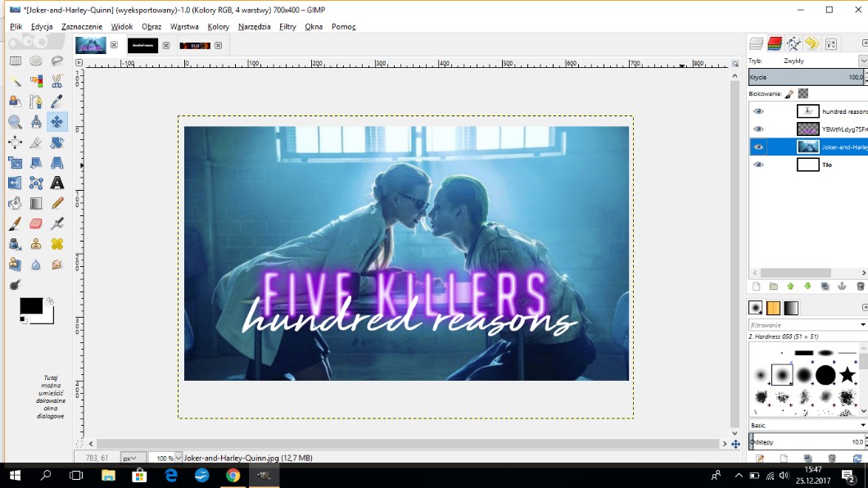Open Google Chrome from the taskbar
Viewport: 868px width, 488px height.
pos(233,476)
